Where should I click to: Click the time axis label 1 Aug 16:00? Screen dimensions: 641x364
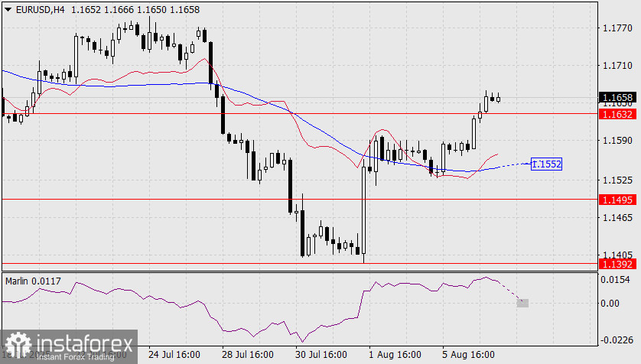point(395,354)
